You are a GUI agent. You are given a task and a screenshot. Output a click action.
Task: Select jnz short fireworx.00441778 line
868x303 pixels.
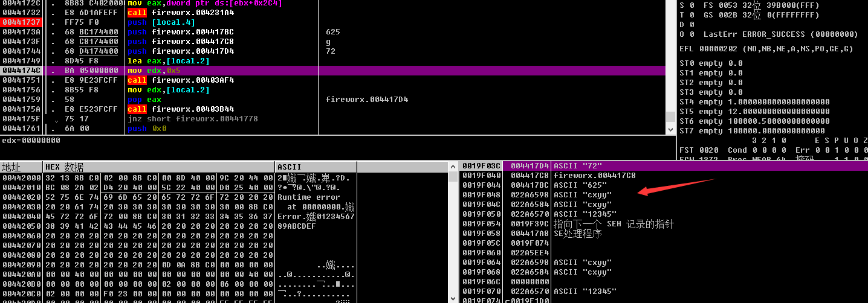point(192,119)
